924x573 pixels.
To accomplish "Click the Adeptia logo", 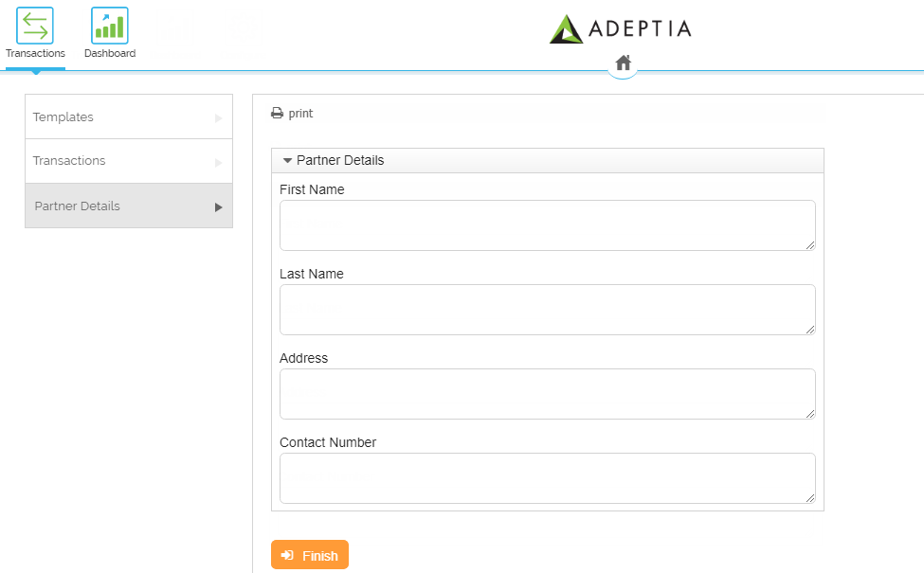I will point(620,28).
